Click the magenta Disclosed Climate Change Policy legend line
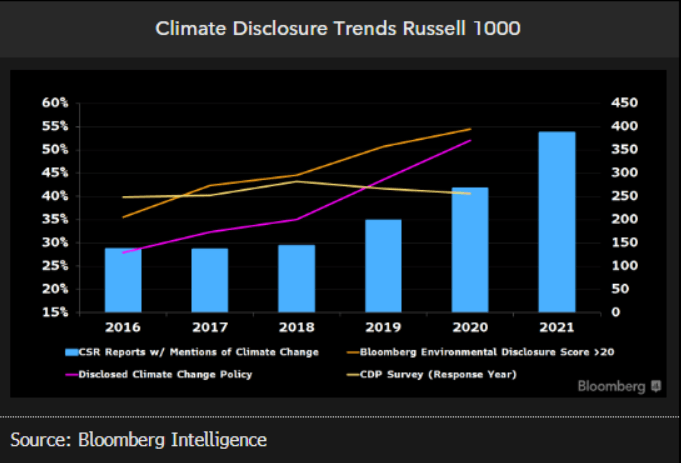Screen dimensions: 681x463 click(x=72, y=375)
